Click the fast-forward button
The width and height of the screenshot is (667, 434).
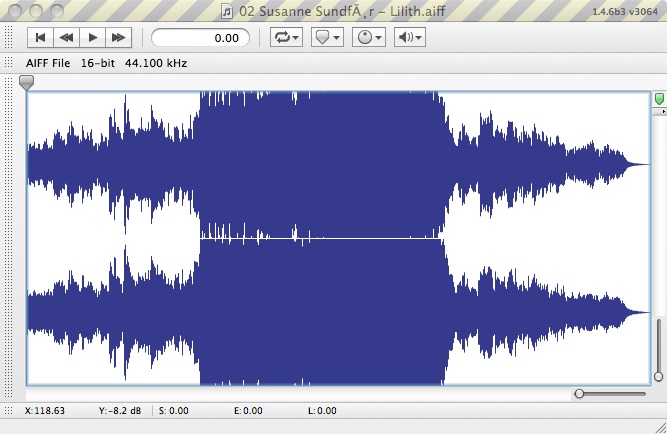tap(118, 38)
